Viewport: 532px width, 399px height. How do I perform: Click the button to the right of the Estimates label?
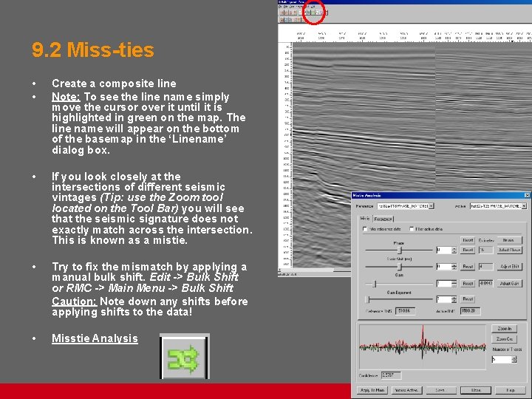509,240
